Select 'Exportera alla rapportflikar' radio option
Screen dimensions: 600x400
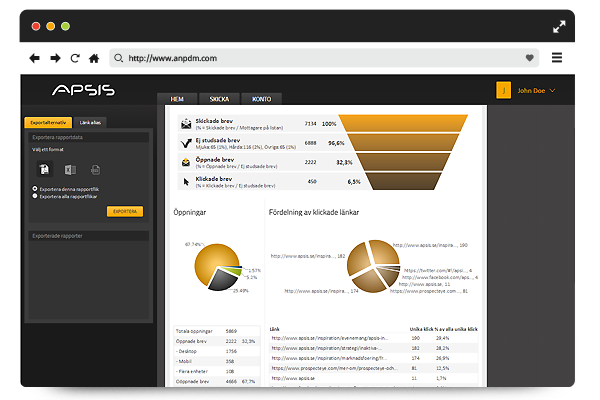[x=35, y=196]
